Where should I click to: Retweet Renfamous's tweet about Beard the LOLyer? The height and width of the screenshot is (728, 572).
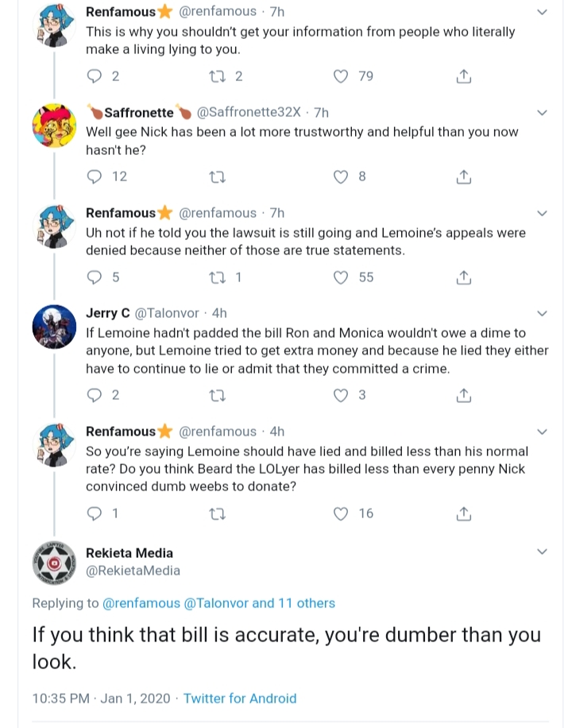(218, 514)
